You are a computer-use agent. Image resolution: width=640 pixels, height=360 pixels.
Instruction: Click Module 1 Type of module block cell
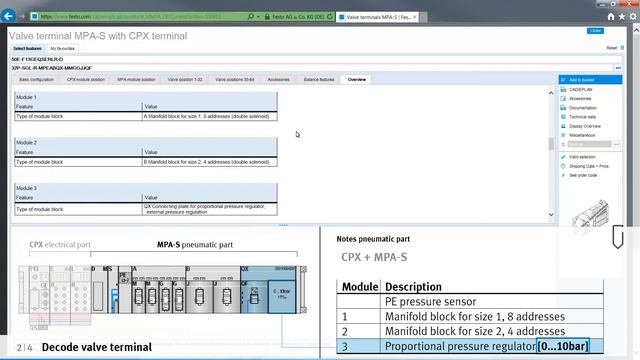(78, 116)
